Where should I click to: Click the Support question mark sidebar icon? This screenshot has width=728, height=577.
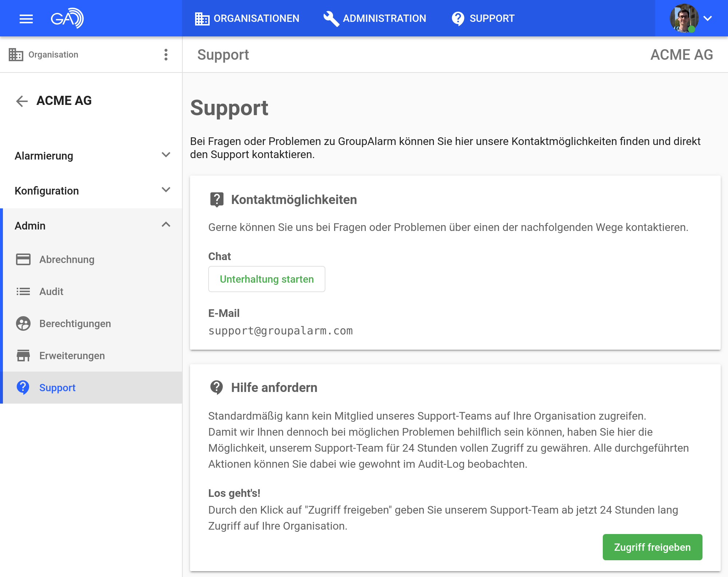coord(23,388)
